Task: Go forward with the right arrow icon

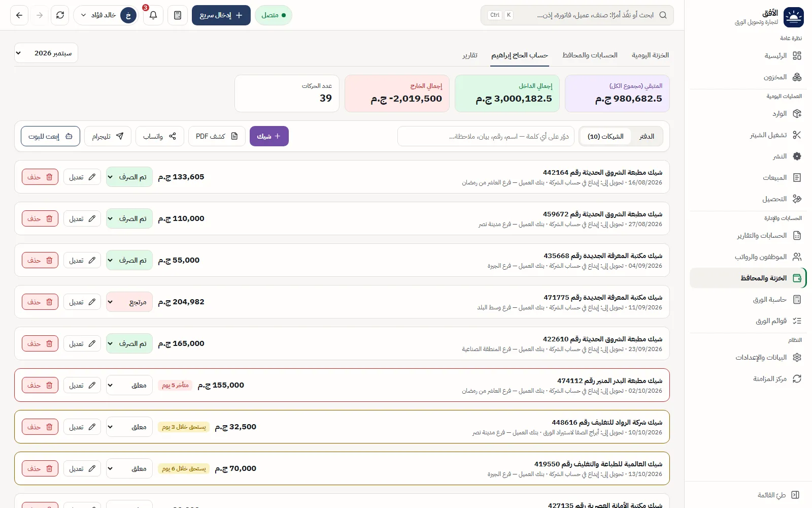Action: point(40,15)
